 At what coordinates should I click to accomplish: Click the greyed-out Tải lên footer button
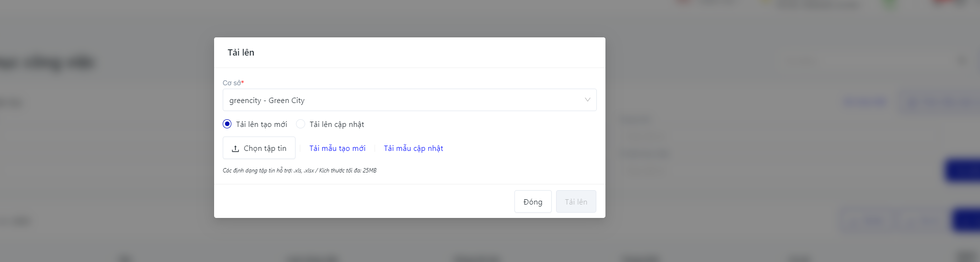pos(576,202)
